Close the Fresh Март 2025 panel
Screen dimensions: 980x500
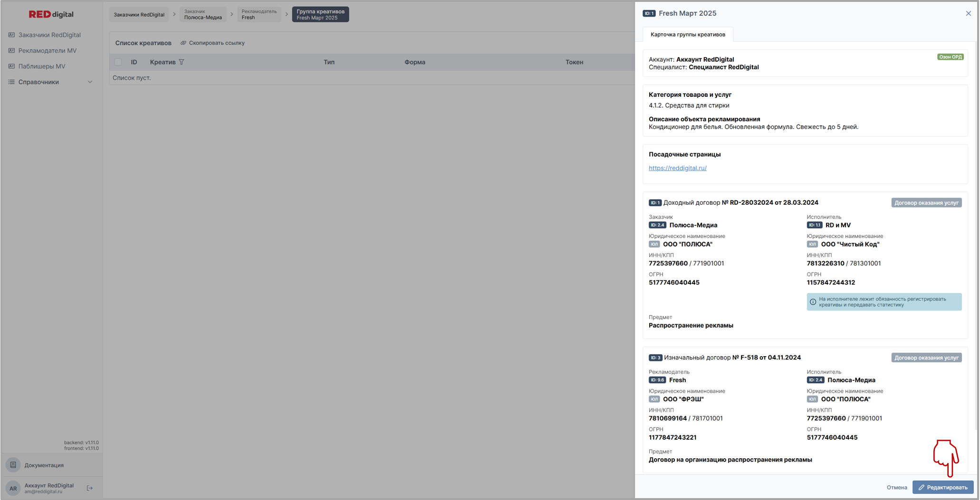[x=968, y=13]
